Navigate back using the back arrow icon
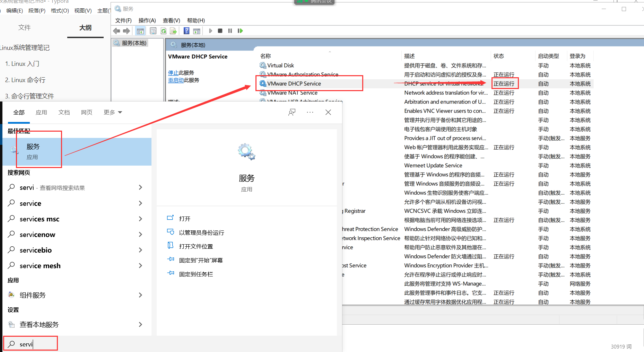This screenshot has width=644, height=352. [x=116, y=31]
